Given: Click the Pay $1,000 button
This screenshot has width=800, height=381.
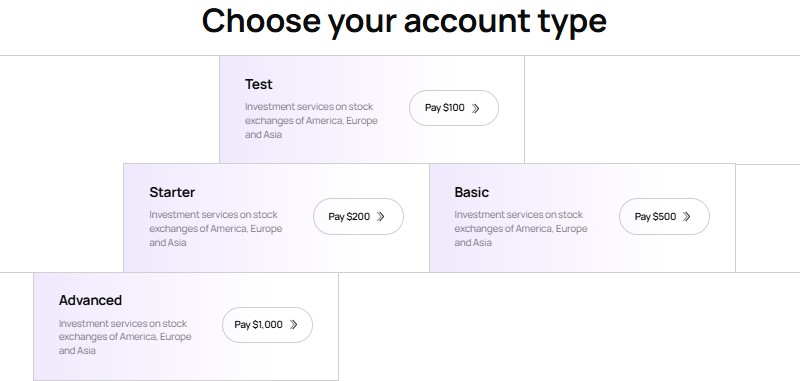Looking at the screenshot, I should (x=267, y=325).
